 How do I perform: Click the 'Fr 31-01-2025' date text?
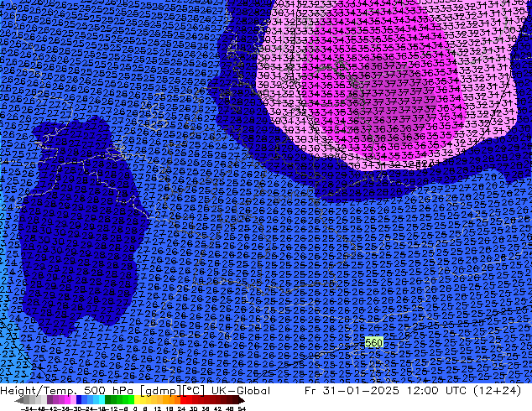point(352,391)
